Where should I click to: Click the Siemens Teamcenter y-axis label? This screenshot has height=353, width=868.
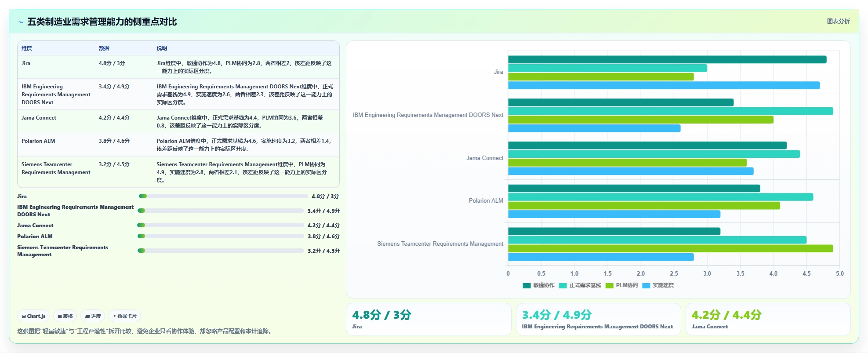[440, 244]
